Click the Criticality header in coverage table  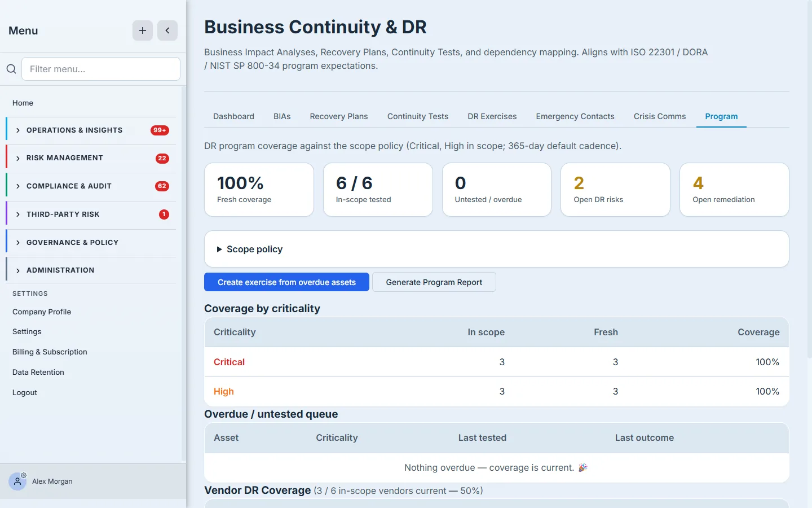pos(235,332)
